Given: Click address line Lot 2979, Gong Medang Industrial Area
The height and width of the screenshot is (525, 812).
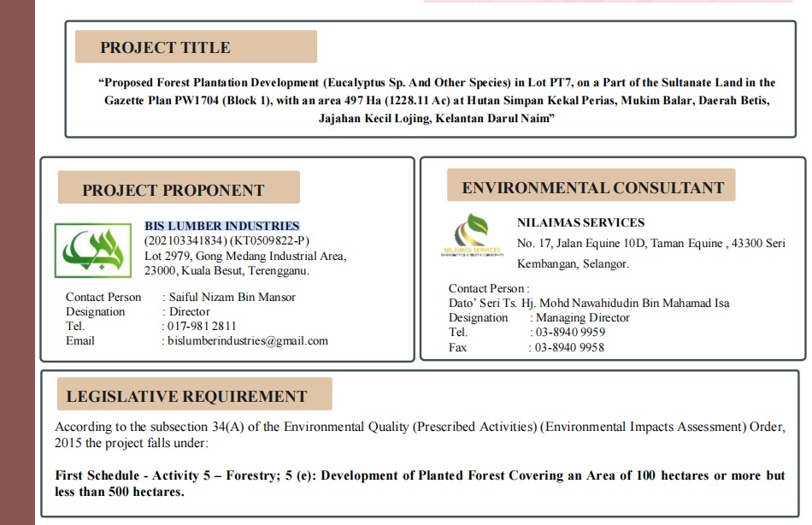Looking at the screenshot, I should (245, 256).
